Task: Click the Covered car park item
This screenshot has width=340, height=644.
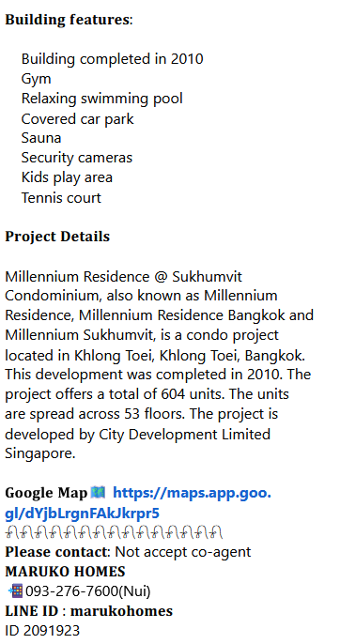Action: point(77,119)
